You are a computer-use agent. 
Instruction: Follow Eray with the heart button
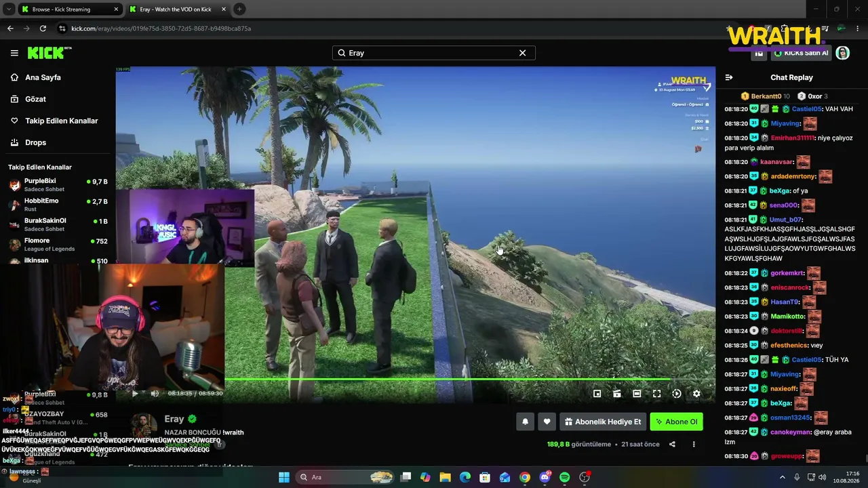[x=547, y=422]
